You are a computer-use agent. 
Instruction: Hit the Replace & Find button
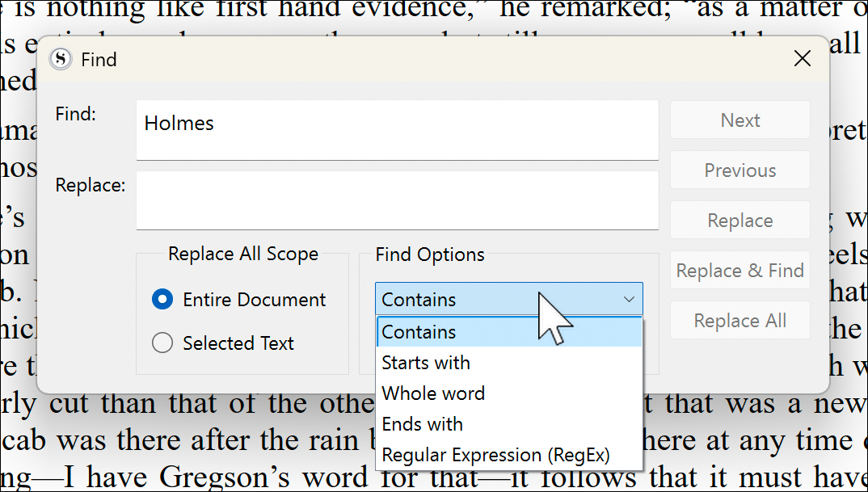click(739, 271)
